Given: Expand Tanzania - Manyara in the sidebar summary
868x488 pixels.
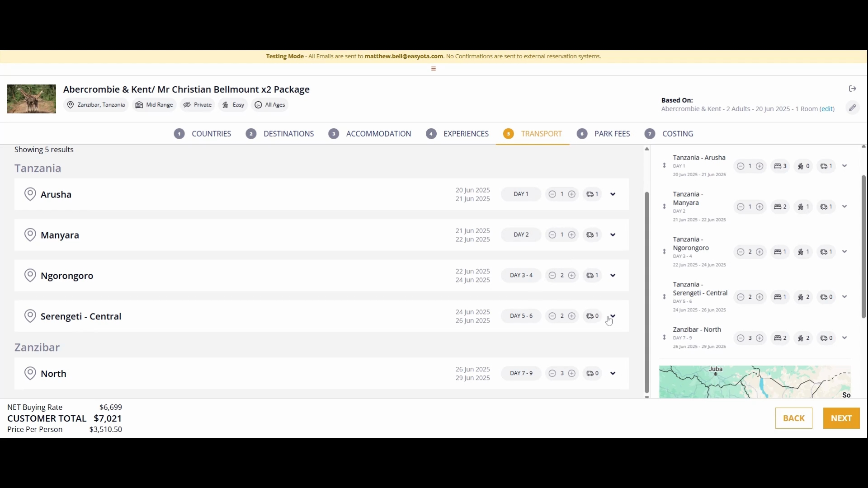Looking at the screenshot, I should pos(844,206).
